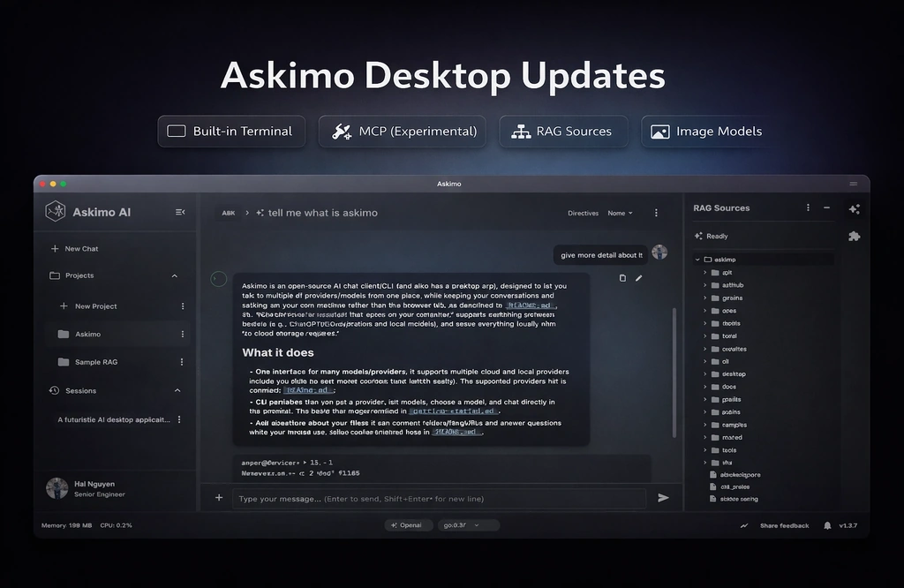Image resolution: width=904 pixels, height=588 pixels.
Task: Click the OpenAI provider chip in the status bar
Action: point(409,524)
